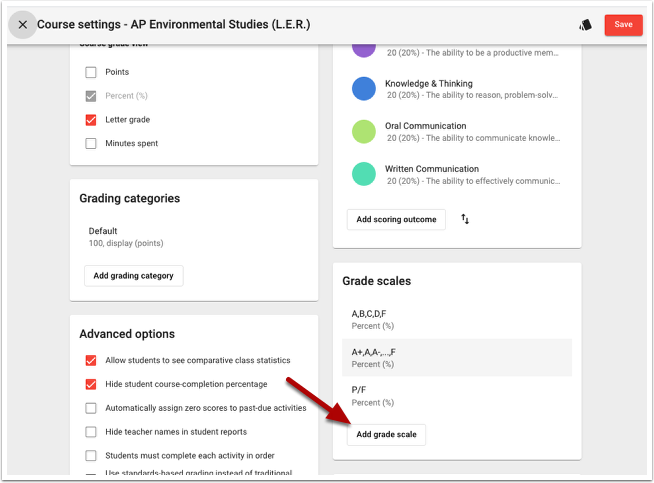Screen dimensions: 654x483
Task: Click the reorder scoring outcomes arrows icon
Action: (465, 219)
